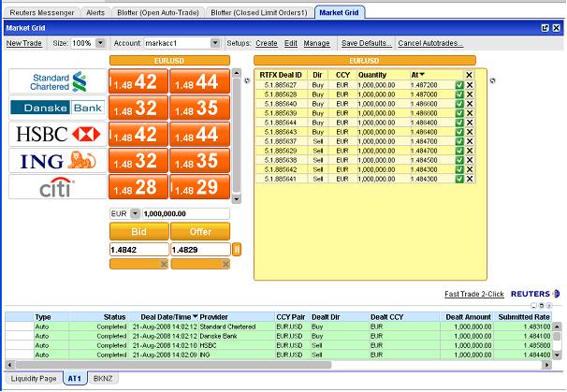Viewport: 567px width, 392px height.
Task: Open the Size percentage dropdown
Action: pyautogui.click(x=100, y=43)
